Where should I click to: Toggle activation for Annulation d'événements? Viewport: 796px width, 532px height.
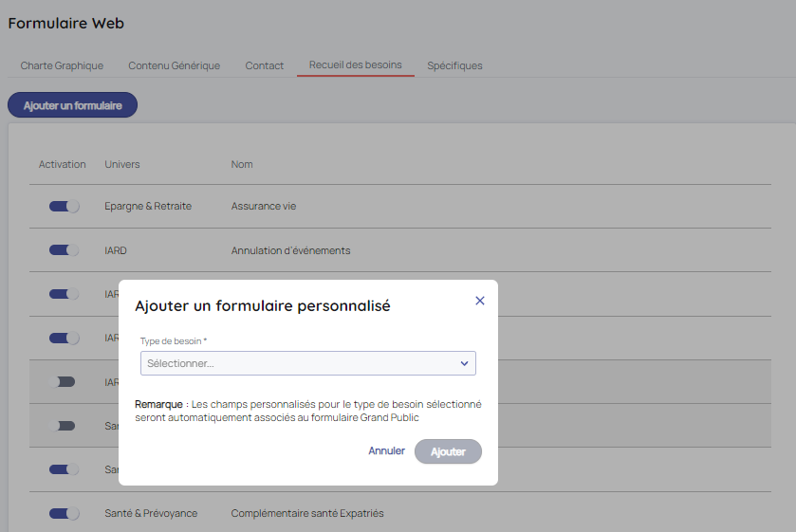click(x=64, y=250)
